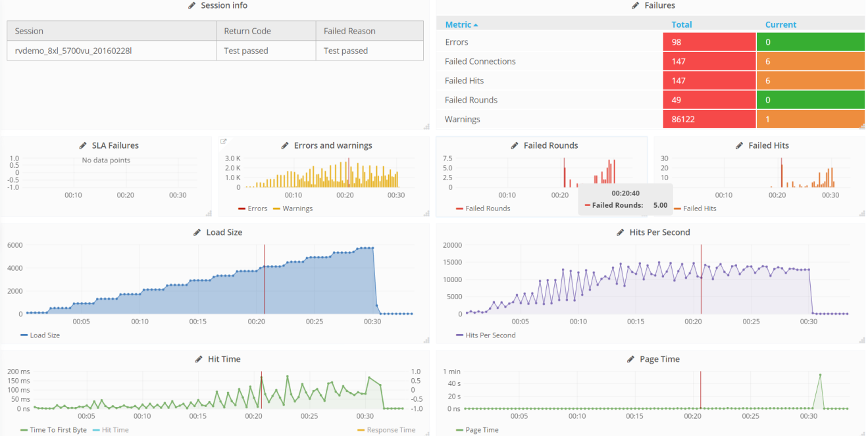Screen dimensions: 868x436
Task: Sort the Failures table by Total column
Action: coord(682,24)
